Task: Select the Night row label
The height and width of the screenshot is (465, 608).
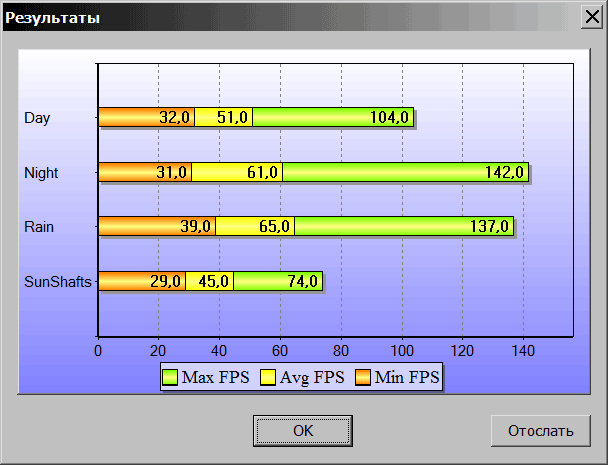Action: [41, 173]
